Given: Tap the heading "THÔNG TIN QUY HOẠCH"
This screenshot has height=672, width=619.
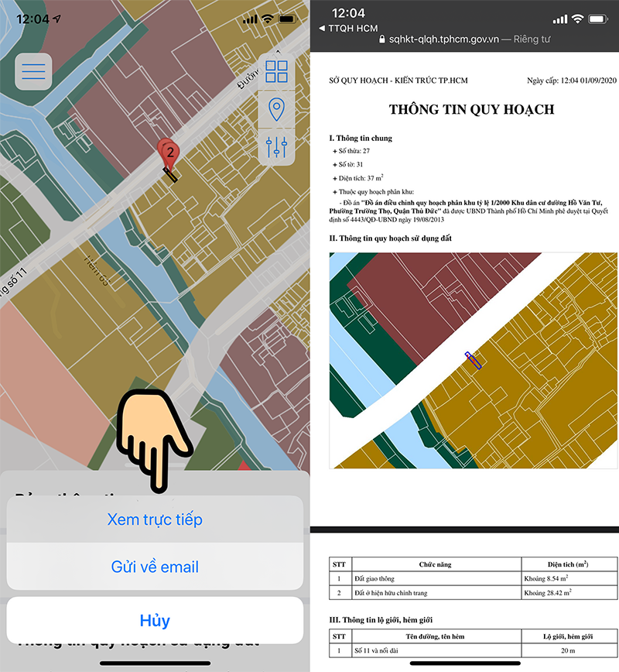Looking at the screenshot, I should coord(473,109).
